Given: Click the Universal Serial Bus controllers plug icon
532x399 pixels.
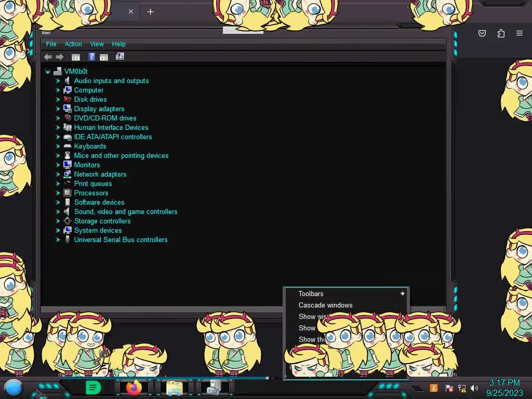Looking at the screenshot, I should pyautogui.click(x=68, y=240).
